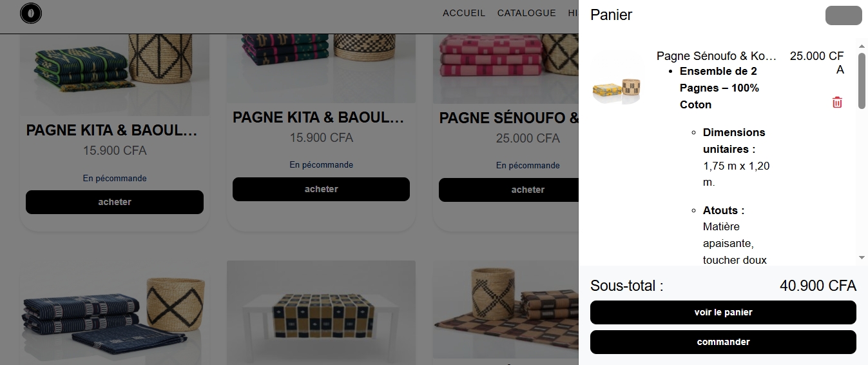This screenshot has width=868, height=365.
Task: Click acheter under the 25.000 CFA Pagne Sénoufo
Action: [509, 190]
